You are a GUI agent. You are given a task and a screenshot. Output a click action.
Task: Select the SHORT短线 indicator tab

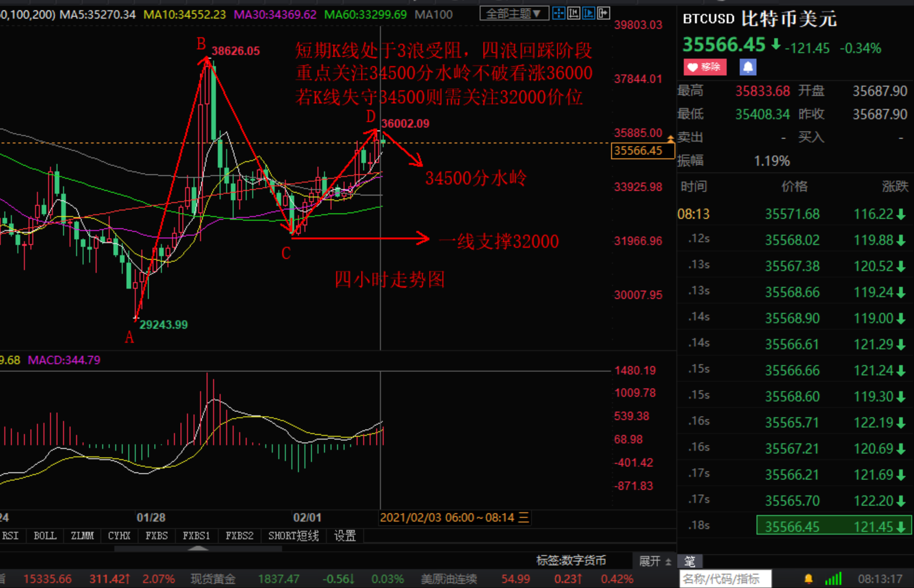(293, 536)
